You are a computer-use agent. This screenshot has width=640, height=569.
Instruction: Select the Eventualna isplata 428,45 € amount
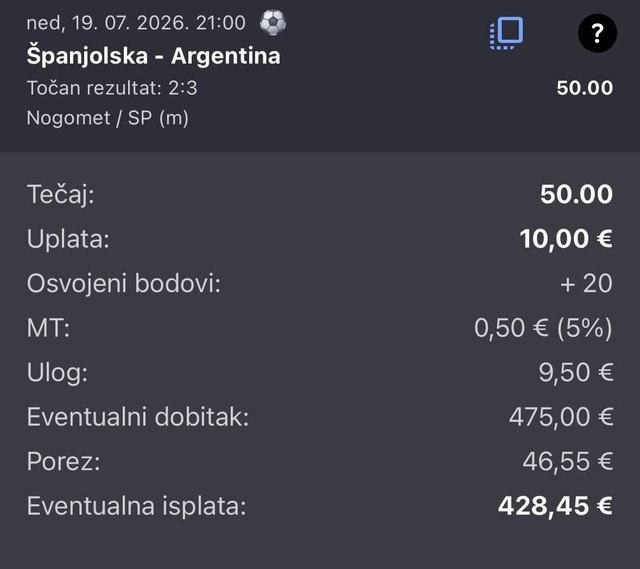[555, 506]
